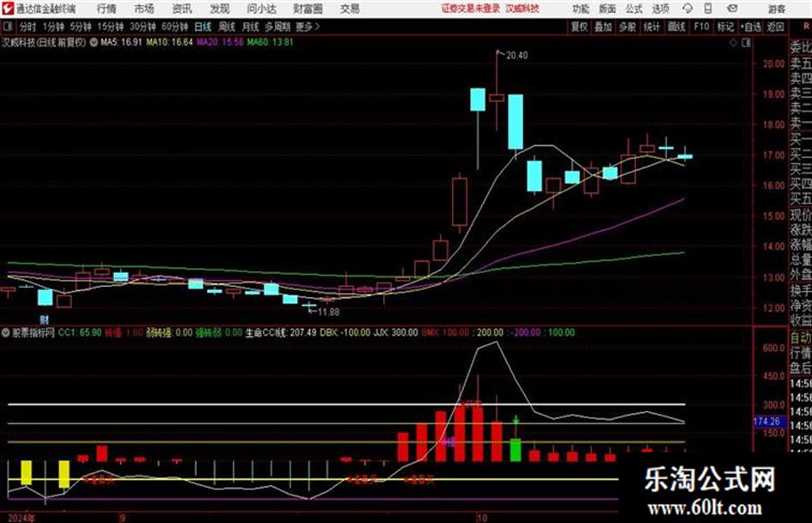Select the 多周期 multi-period tab
Viewport: 812px width, 523px height.
pos(278,27)
